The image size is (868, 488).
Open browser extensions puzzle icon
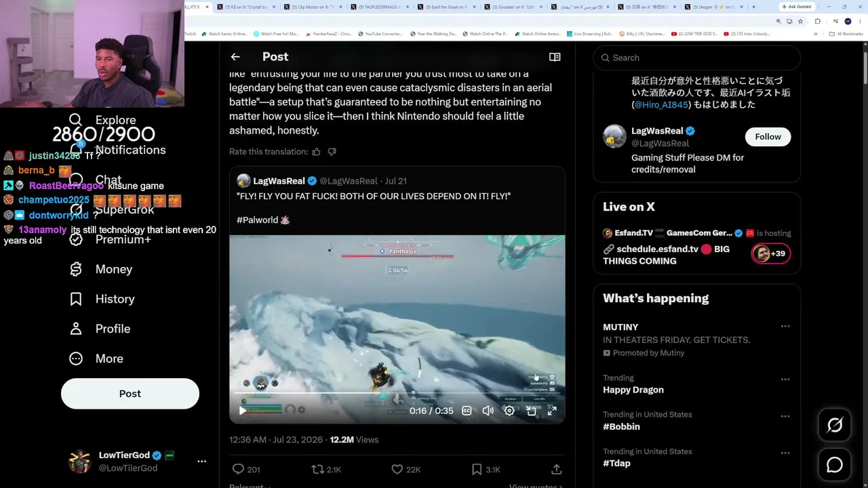click(x=817, y=22)
